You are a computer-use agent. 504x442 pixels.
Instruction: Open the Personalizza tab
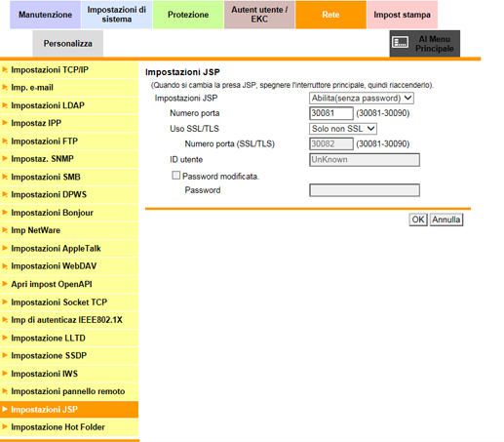click(x=68, y=44)
